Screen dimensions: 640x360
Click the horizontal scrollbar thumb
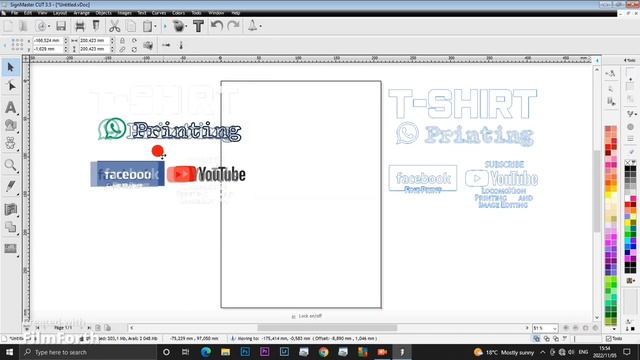coord(327,328)
